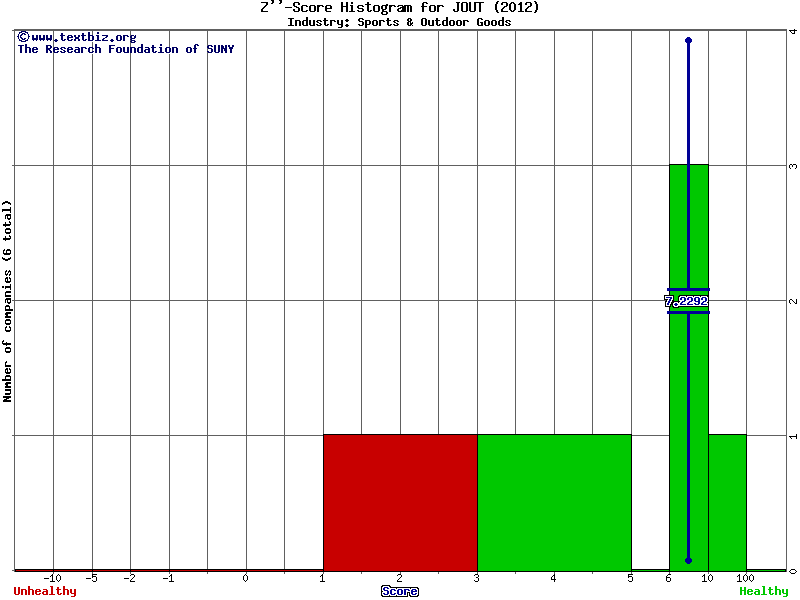Click the y-axis tick label 2 on right
The image size is (800, 600).
[793, 301]
